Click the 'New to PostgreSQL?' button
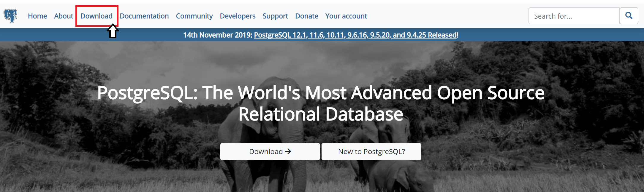Screen dimensions: 644x192 point(371,151)
